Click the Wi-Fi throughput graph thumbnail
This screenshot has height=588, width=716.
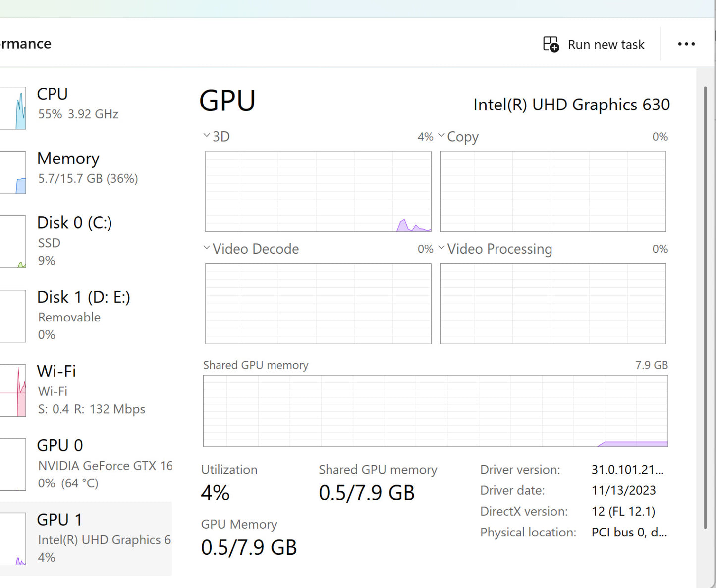tap(14, 390)
